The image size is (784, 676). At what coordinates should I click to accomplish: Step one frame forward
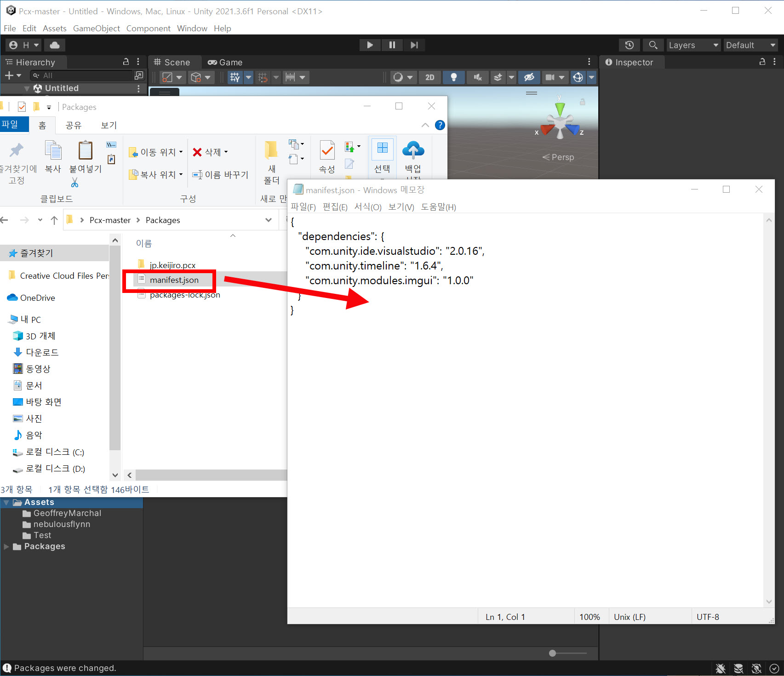[414, 45]
